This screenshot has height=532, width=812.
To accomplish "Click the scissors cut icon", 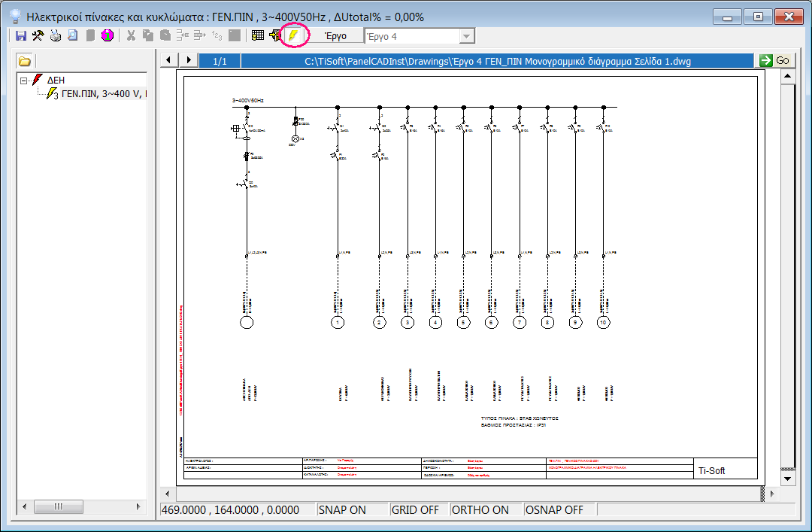I will [x=131, y=35].
